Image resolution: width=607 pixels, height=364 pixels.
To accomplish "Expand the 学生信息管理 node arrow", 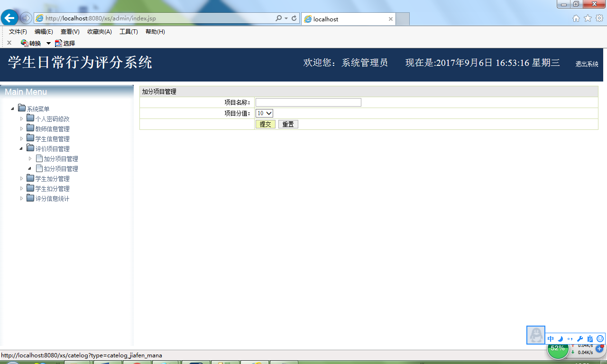I will [x=21, y=138].
